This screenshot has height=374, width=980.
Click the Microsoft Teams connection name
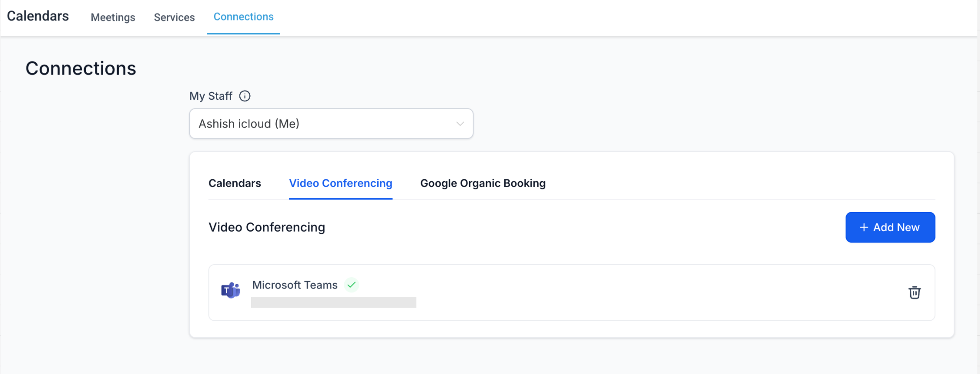294,285
